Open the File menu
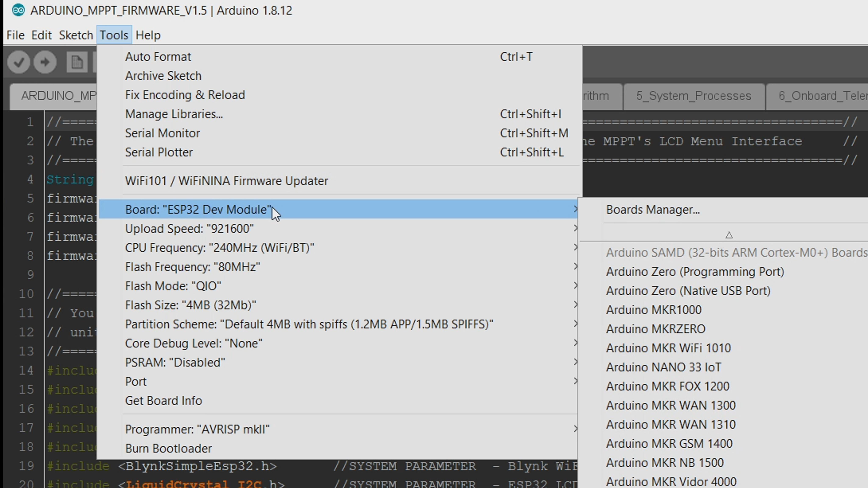The height and width of the screenshot is (488, 868). (15, 35)
